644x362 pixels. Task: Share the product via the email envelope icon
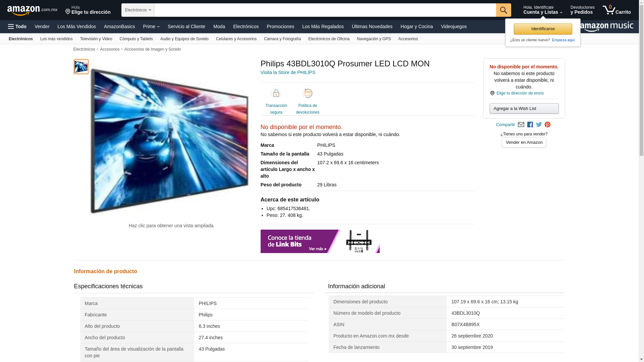(x=521, y=125)
